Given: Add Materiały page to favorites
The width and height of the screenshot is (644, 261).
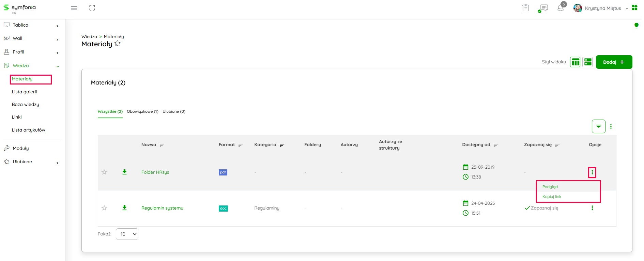Looking at the screenshot, I should (x=118, y=44).
